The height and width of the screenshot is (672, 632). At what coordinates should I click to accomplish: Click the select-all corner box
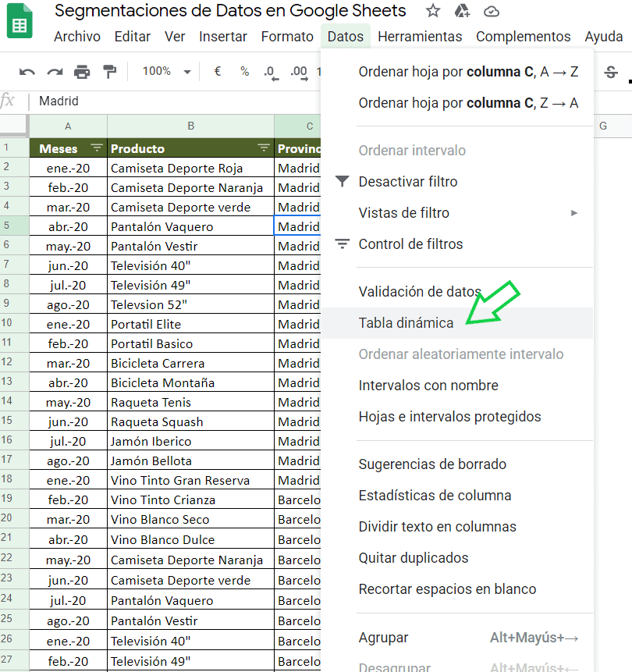[14, 126]
